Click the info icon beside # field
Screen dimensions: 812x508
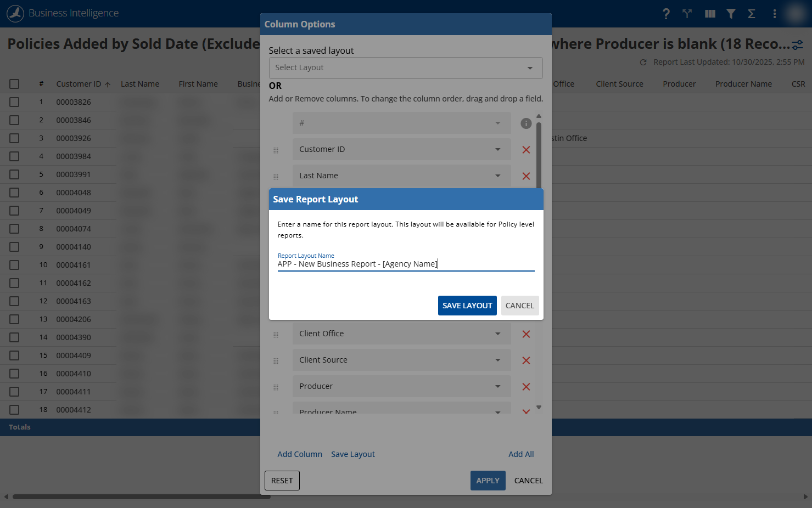click(x=526, y=123)
